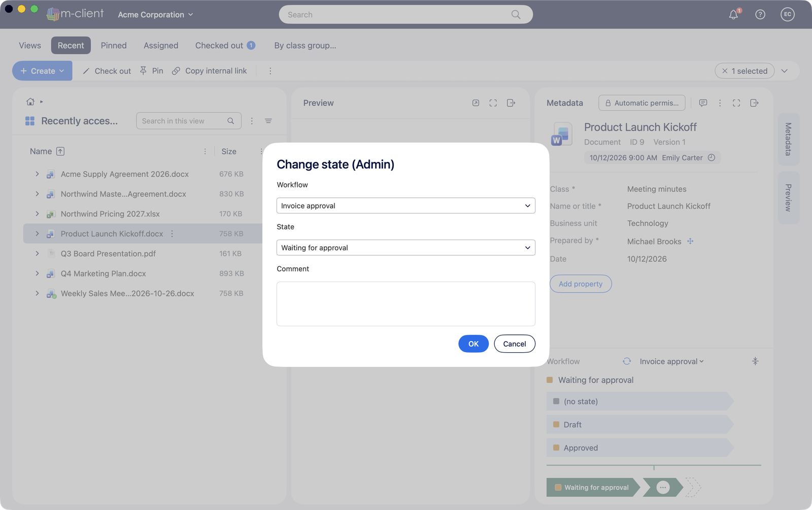This screenshot has width=812, height=510.
Task: Click Copy internal link
Action: tap(210, 71)
